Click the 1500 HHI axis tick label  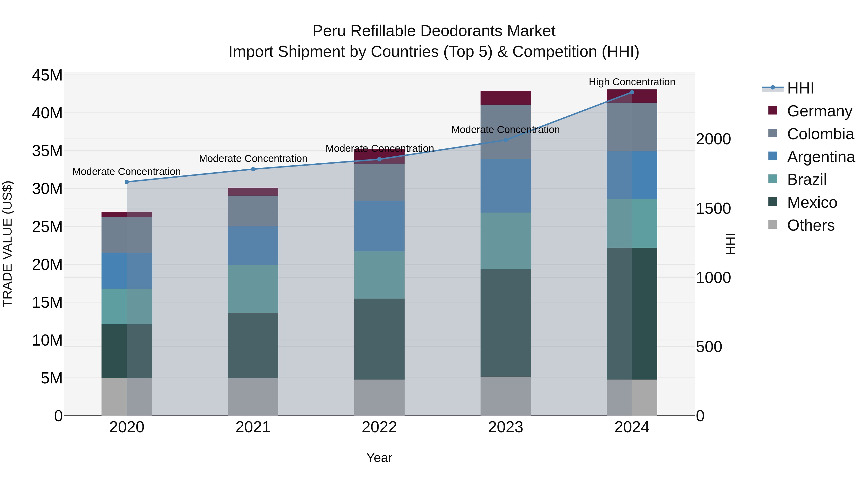tap(713, 208)
